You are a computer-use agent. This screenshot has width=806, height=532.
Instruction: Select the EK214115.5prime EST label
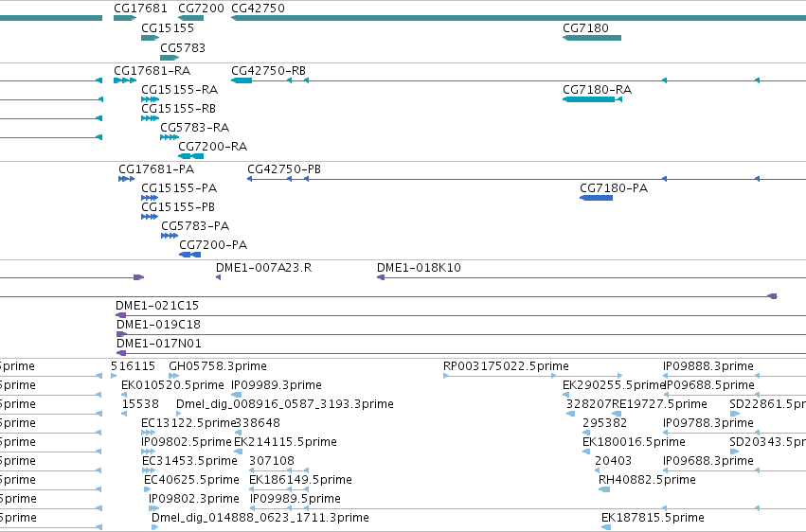tap(286, 443)
